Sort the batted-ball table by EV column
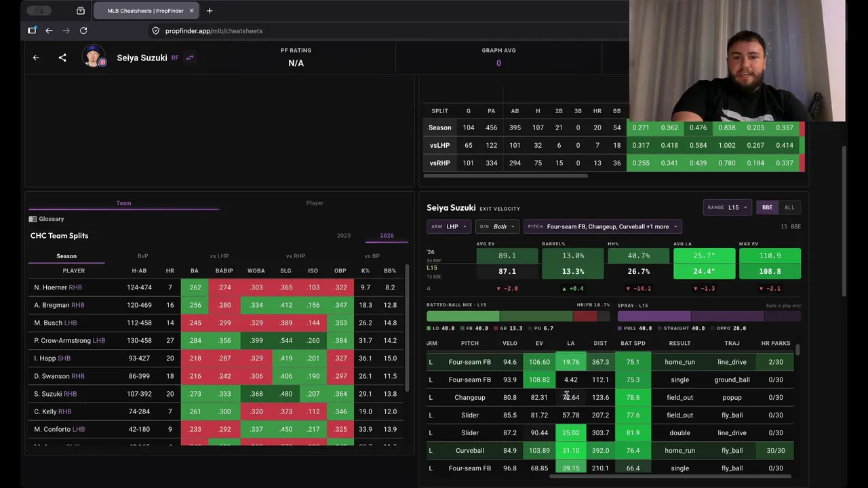This screenshot has width=868, height=488. 539,343
